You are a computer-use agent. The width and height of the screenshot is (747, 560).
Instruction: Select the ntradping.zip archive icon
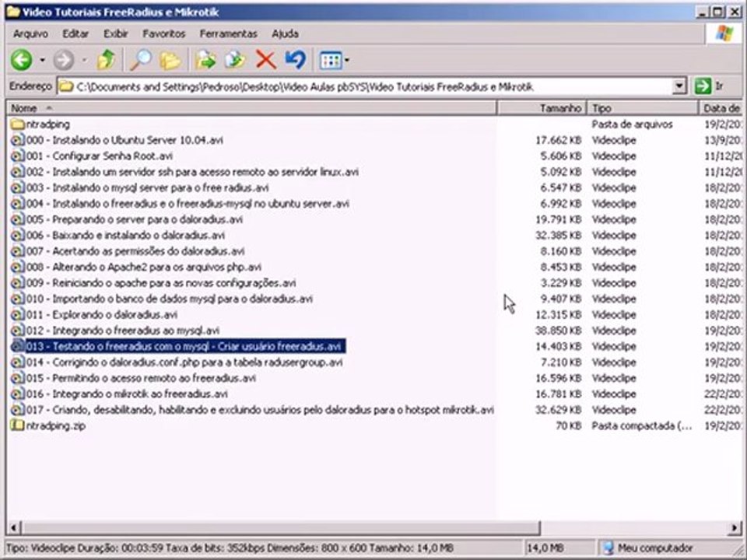[18, 425]
